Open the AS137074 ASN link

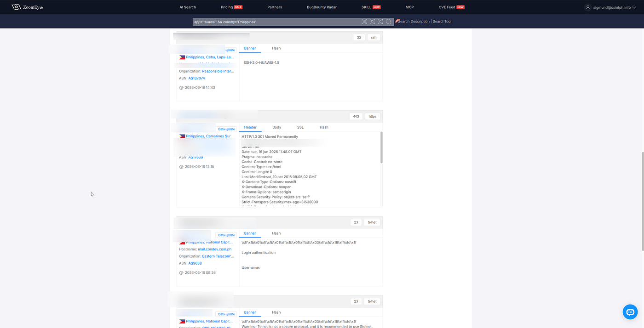(x=196, y=78)
